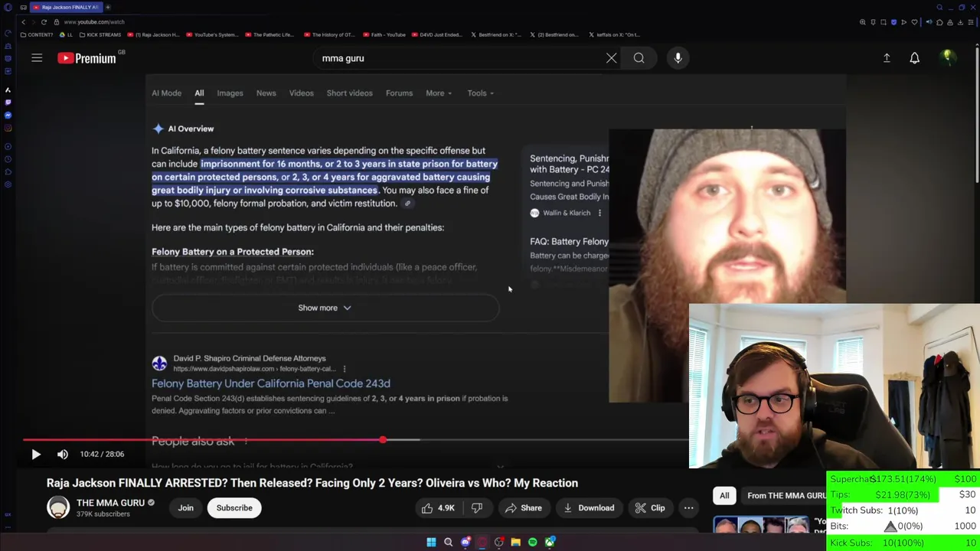The width and height of the screenshot is (980, 551).
Task: Select Videos tab in video search
Action: [301, 93]
